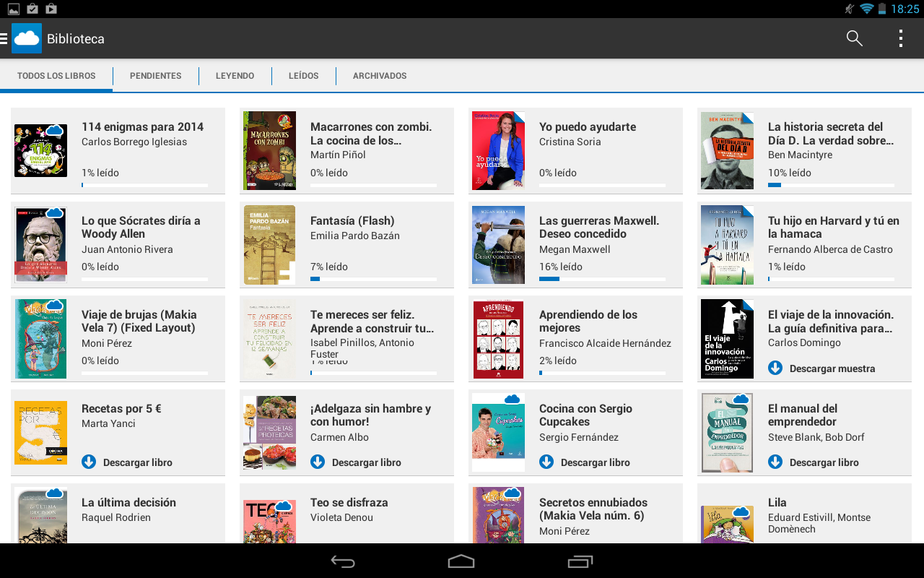Screen dimensions: 924x578
Task: Open the navigation drawer hamburger menu
Action: [4, 38]
